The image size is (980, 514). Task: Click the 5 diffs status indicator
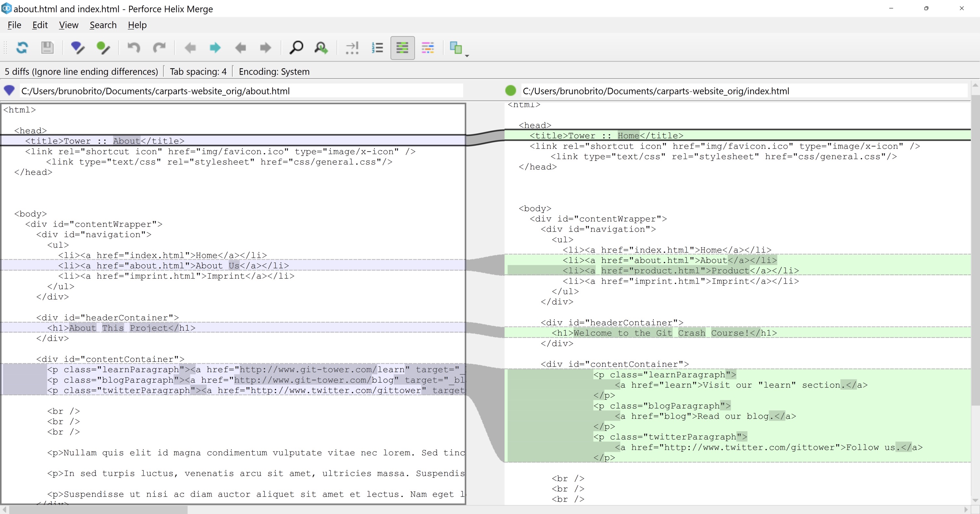(81, 71)
